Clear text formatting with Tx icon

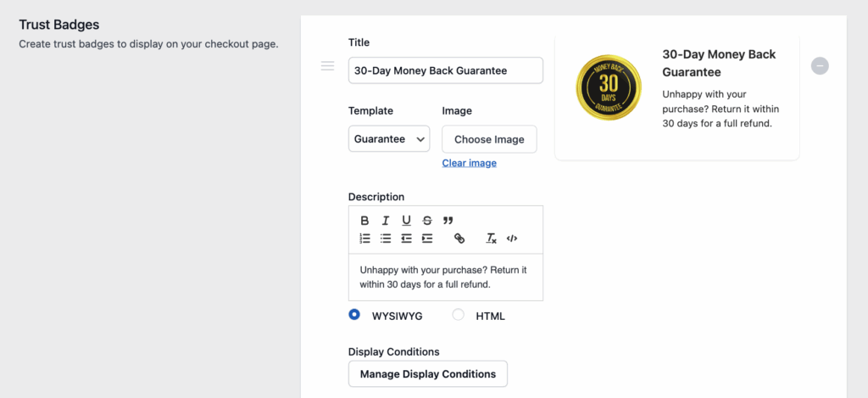point(491,238)
